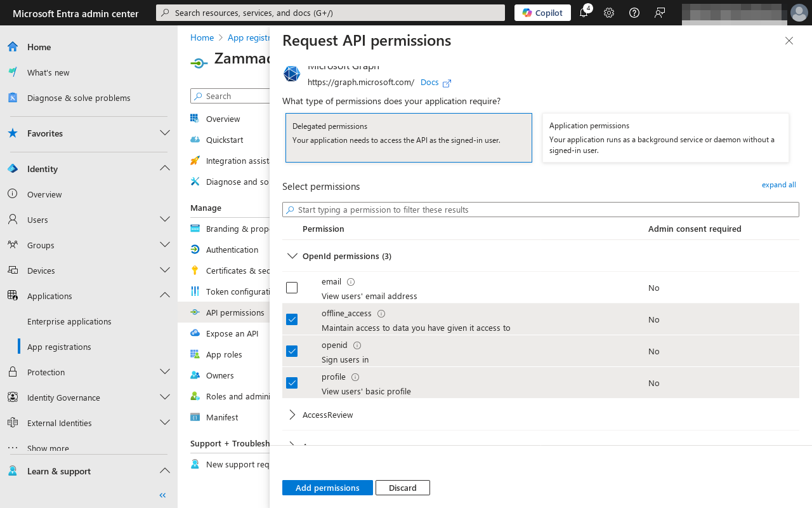Click the Home breadcrumb link
This screenshot has width=812, height=508.
202,37
